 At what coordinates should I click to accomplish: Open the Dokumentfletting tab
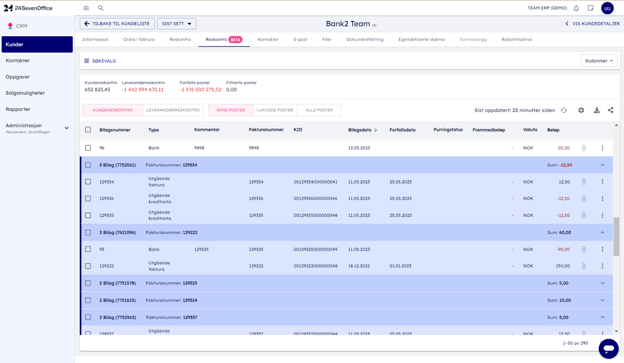(x=365, y=39)
